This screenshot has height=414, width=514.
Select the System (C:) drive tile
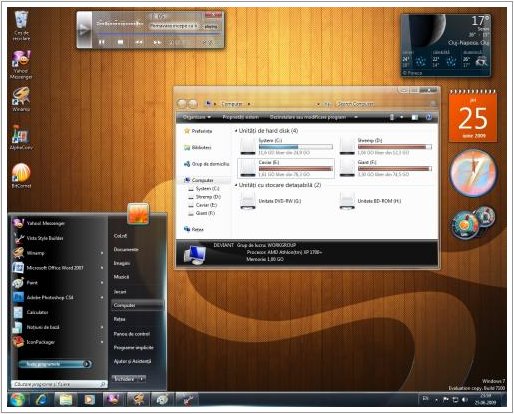[286, 146]
